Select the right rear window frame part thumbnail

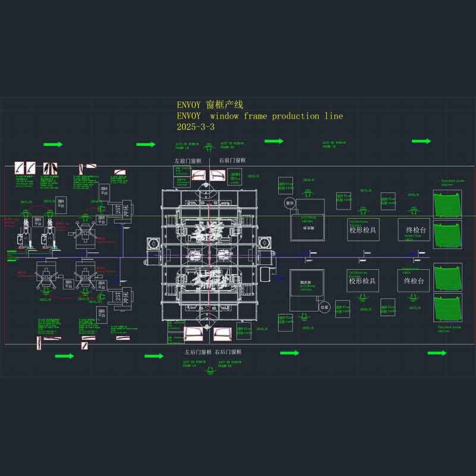(223, 334)
